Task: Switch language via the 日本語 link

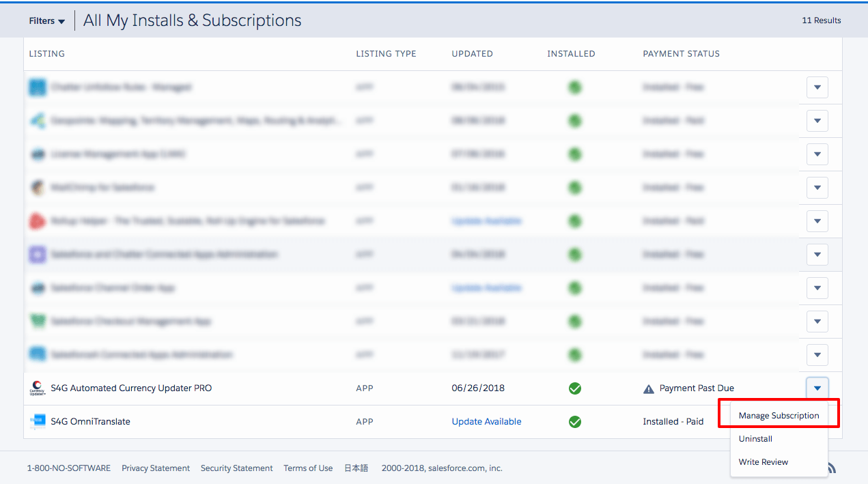Action: coord(356,468)
